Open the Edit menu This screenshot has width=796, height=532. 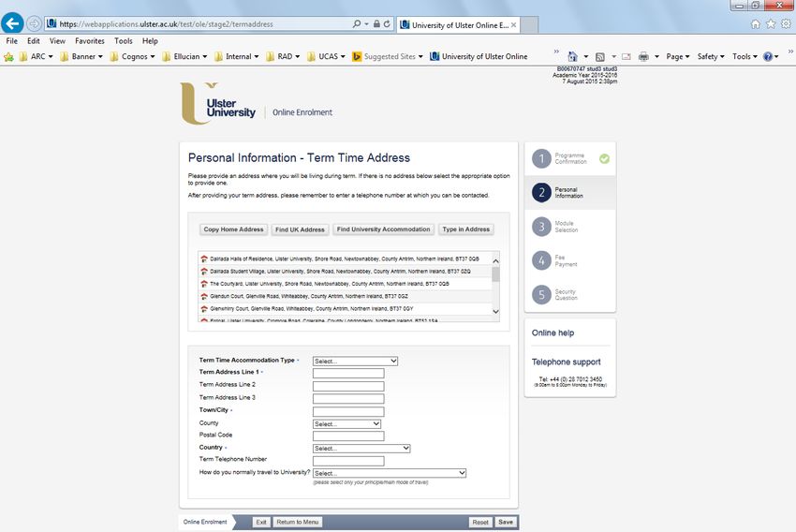[34, 41]
